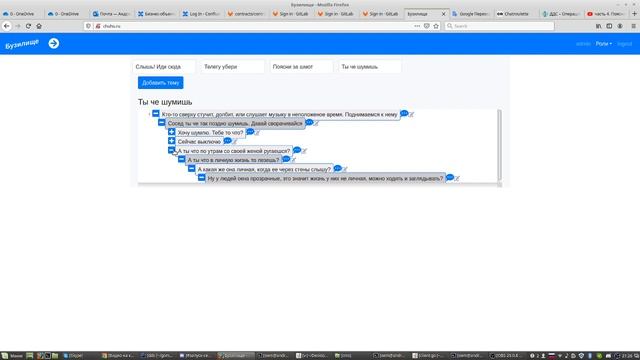Click the comment bubble next to 'А ты что по утрам'
The image size is (640, 360).
(x=297, y=150)
